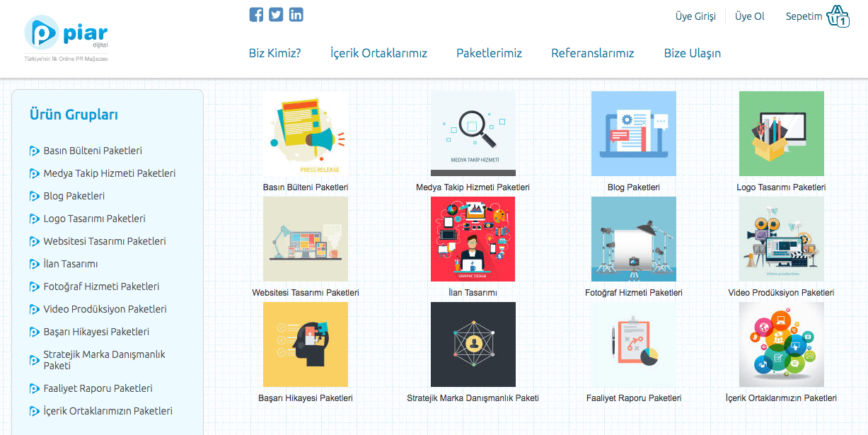Open the Bize Ulaşın contact page
The width and height of the screenshot is (868, 435).
[692, 53]
